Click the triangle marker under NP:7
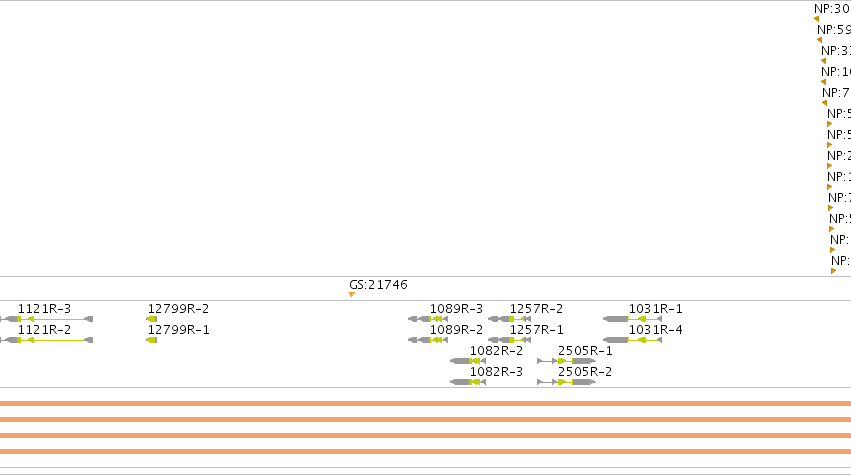The image size is (851, 475). (824, 103)
